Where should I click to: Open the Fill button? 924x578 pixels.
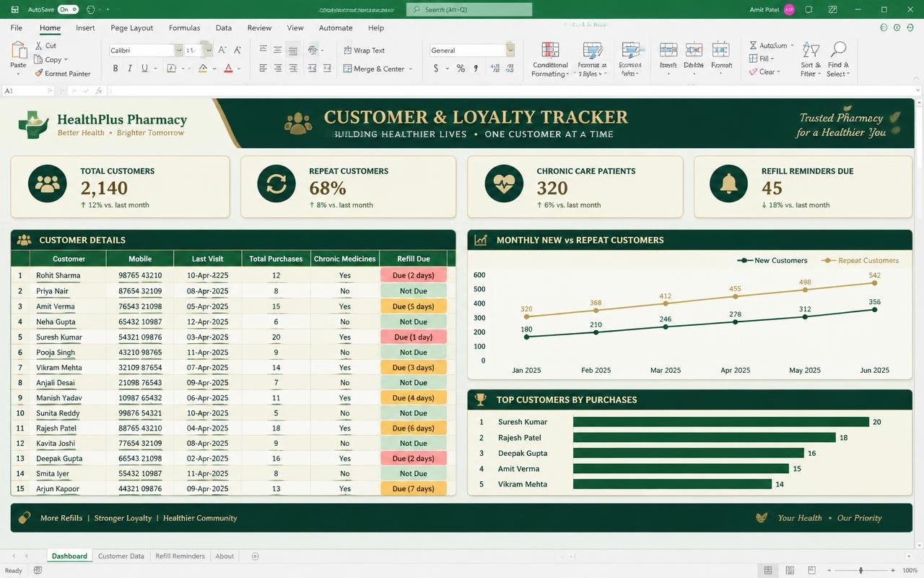[x=761, y=59]
